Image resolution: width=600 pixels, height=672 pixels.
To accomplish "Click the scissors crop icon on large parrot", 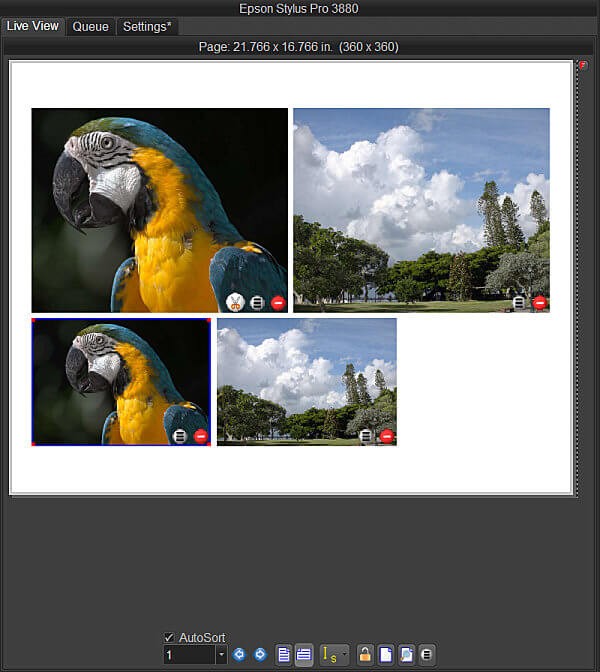I will click(236, 302).
